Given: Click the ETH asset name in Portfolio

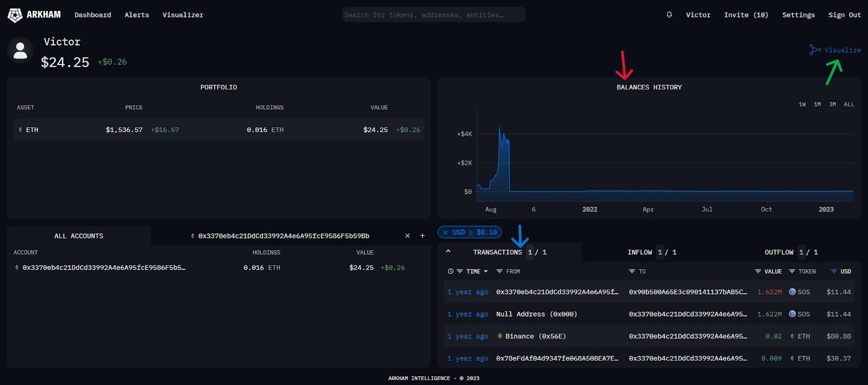Looking at the screenshot, I should point(32,130).
